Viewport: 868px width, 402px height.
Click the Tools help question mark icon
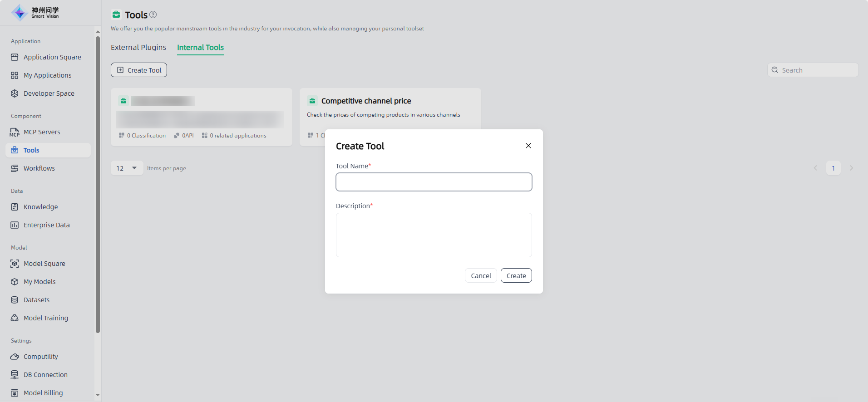[153, 15]
